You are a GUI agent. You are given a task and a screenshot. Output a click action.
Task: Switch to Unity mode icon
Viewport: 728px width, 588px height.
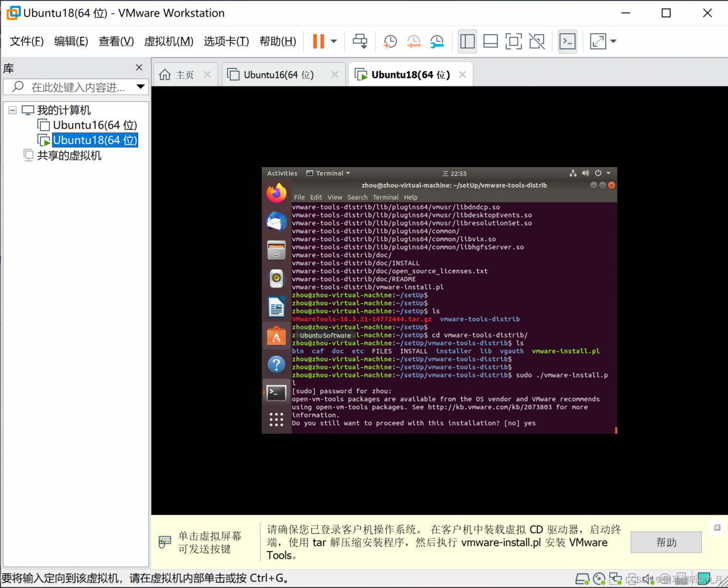pos(537,41)
